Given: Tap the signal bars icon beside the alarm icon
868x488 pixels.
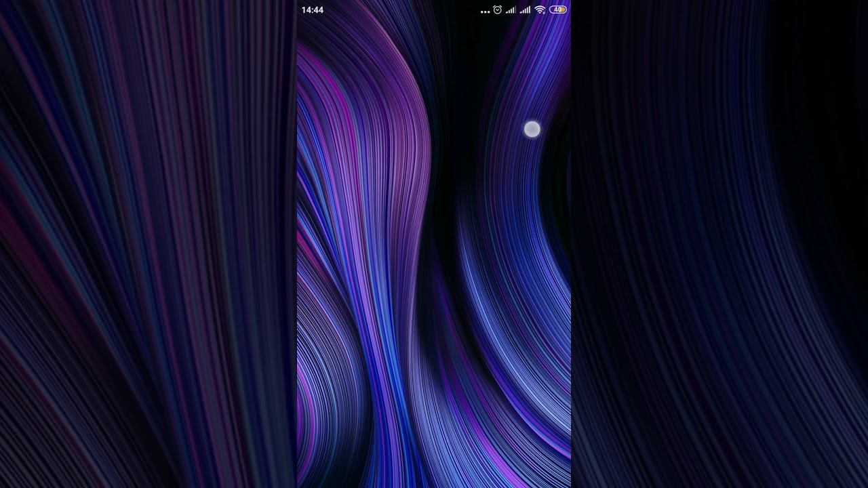Looking at the screenshot, I should click(511, 10).
